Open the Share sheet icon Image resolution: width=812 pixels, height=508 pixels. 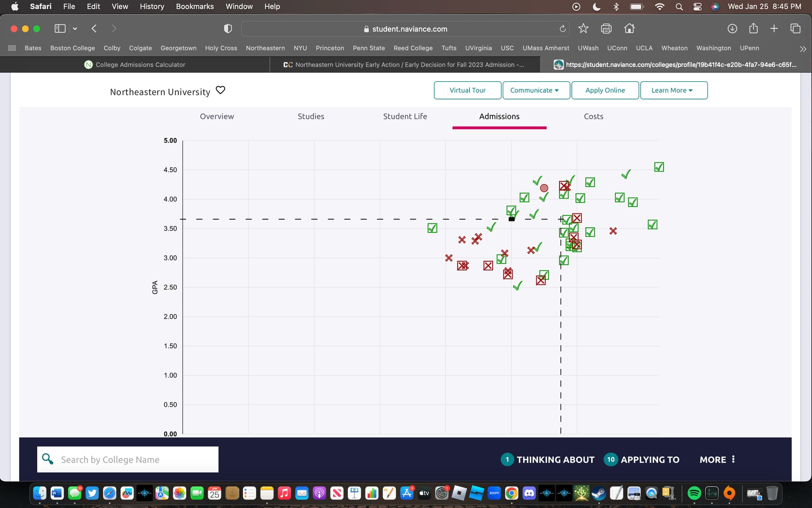coord(753,28)
